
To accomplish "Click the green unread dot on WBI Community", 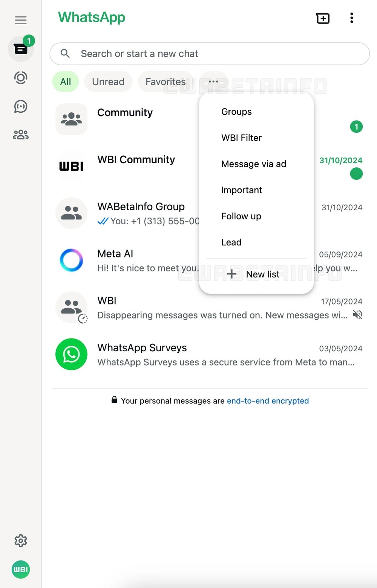I will (356, 174).
